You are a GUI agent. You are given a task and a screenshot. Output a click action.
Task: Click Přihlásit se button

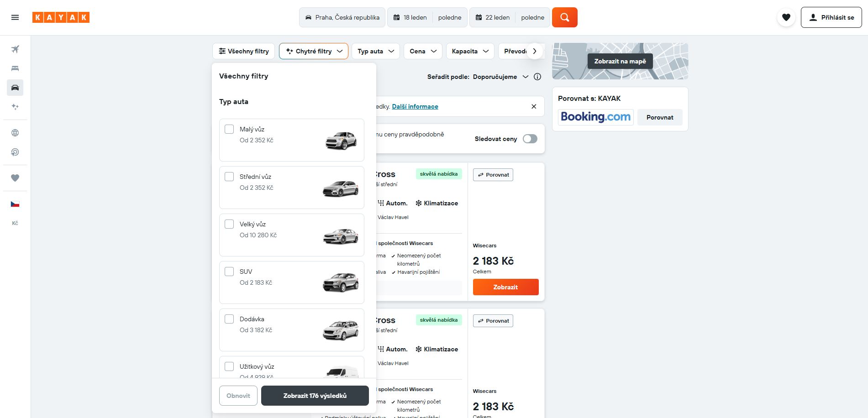(831, 17)
